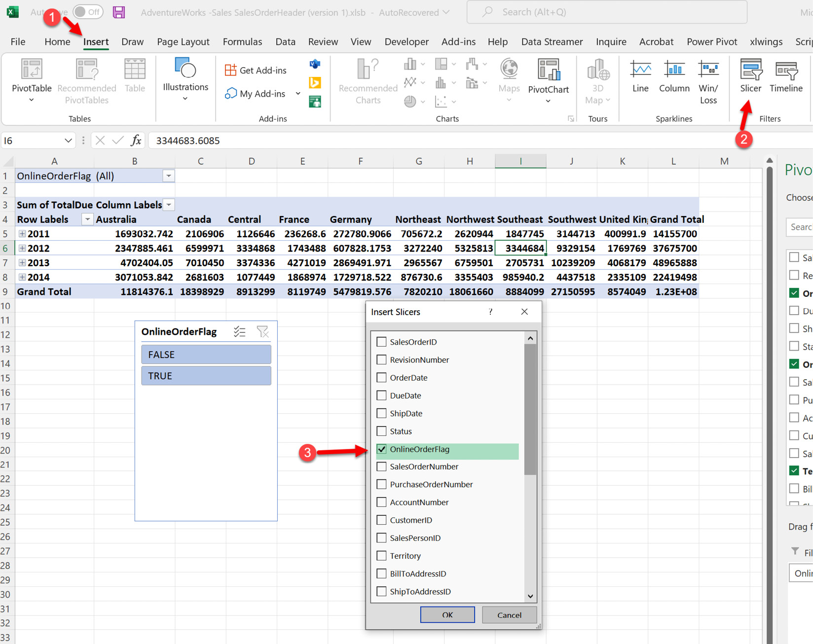Insert a column or bar chart

click(414, 64)
